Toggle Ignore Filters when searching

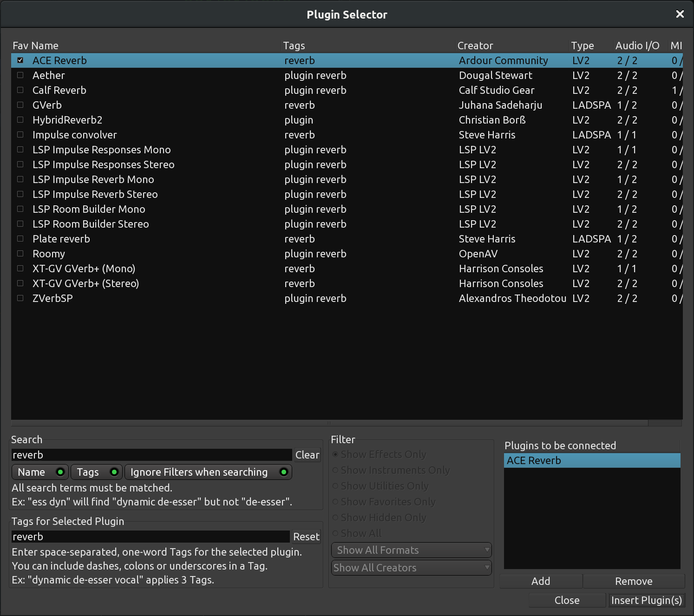pos(208,472)
